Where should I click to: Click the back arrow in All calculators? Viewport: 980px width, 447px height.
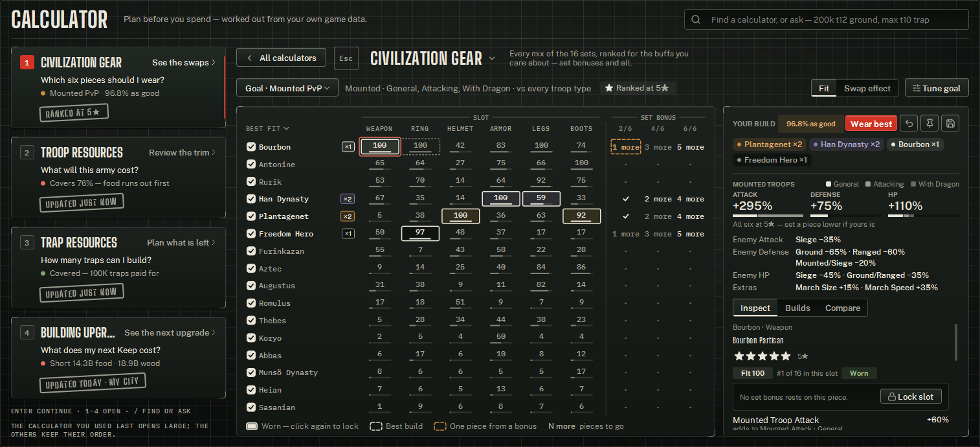249,58
